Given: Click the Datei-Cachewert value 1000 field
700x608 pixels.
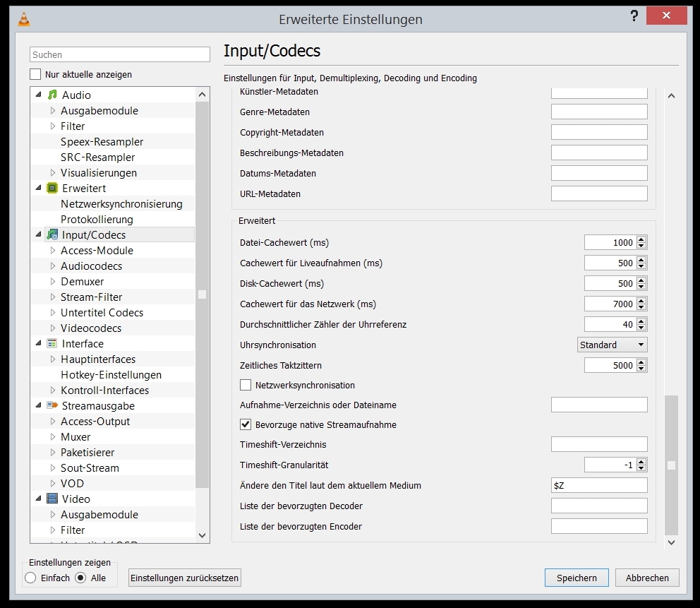Looking at the screenshot, I should coord(610,243).
